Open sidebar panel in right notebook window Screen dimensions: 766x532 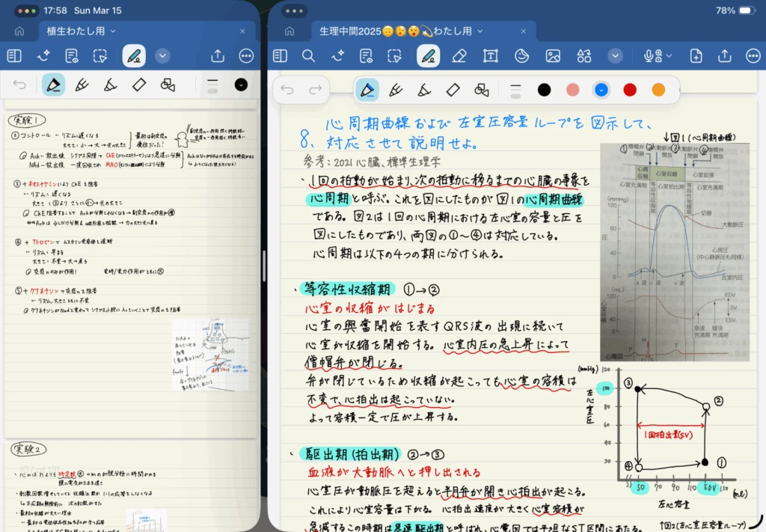click(280, 56)
